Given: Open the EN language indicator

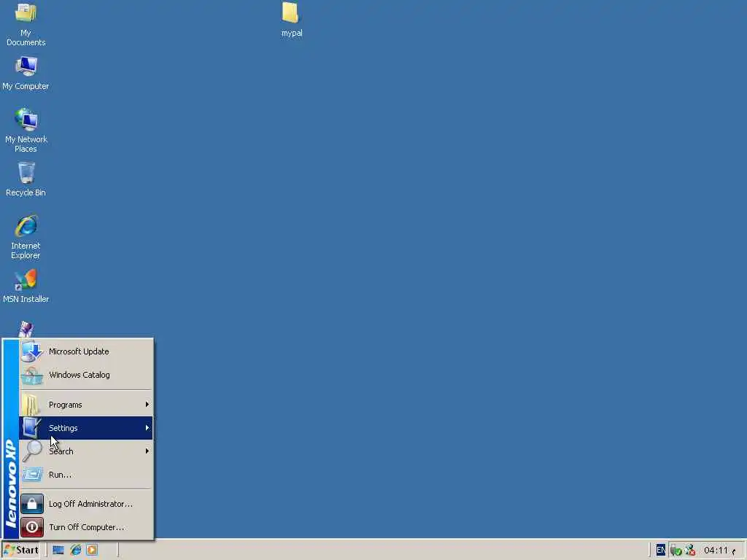Looking at the screenshot, I should point(660,550).
